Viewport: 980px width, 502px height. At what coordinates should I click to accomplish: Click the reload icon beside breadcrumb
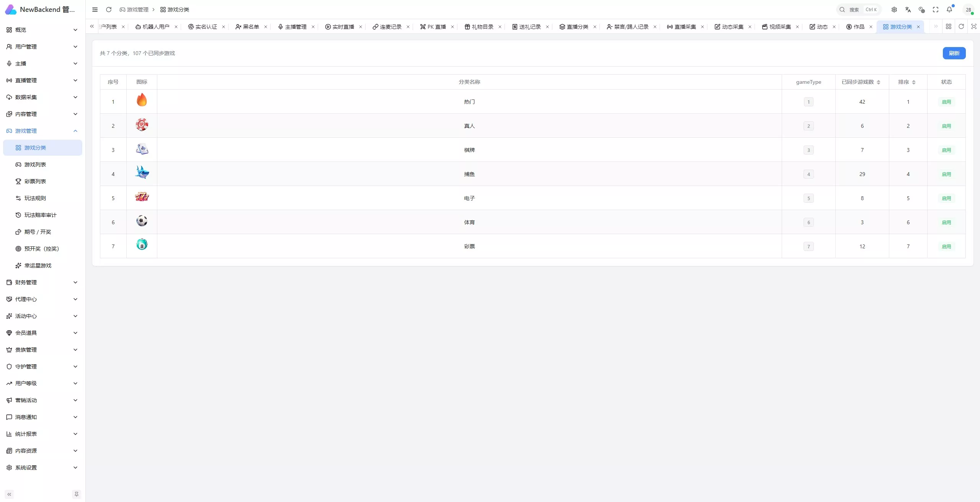(x=109, y=10)
